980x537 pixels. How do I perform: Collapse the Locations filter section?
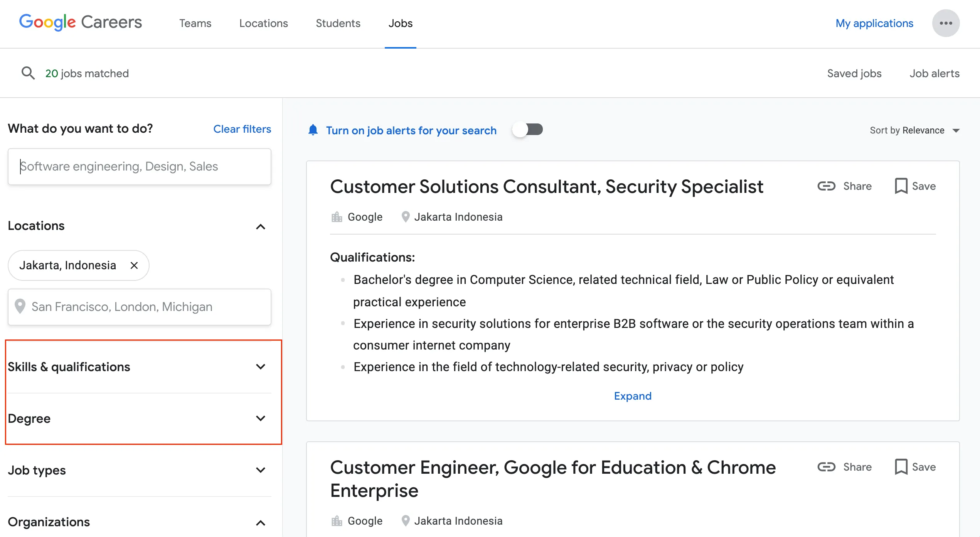[261, 227]
